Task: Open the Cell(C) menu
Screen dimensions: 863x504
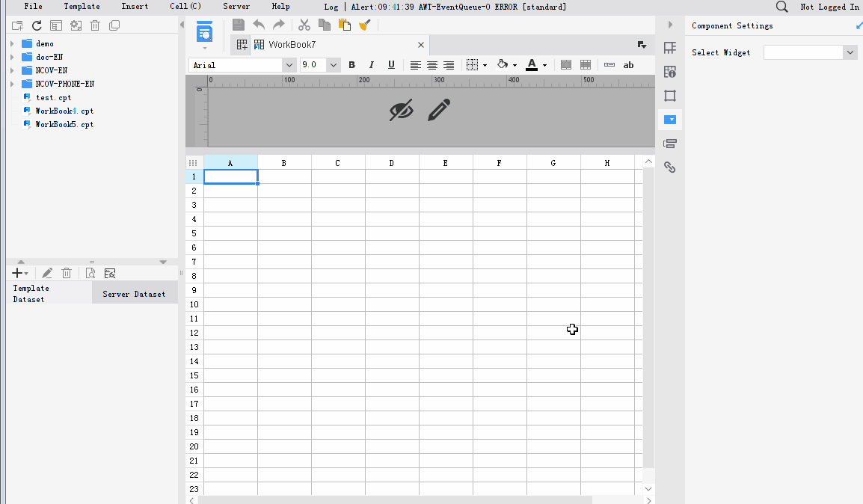Action: pyautogui.click(x=185, y=7)
